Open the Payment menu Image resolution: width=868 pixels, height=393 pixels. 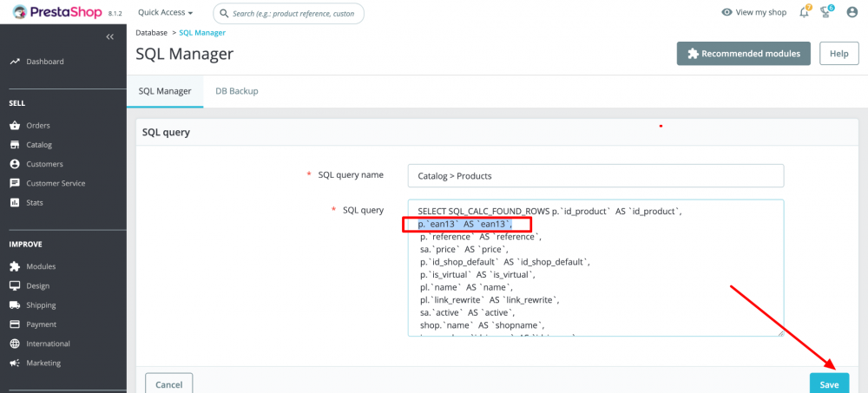(x=42, y=324)
